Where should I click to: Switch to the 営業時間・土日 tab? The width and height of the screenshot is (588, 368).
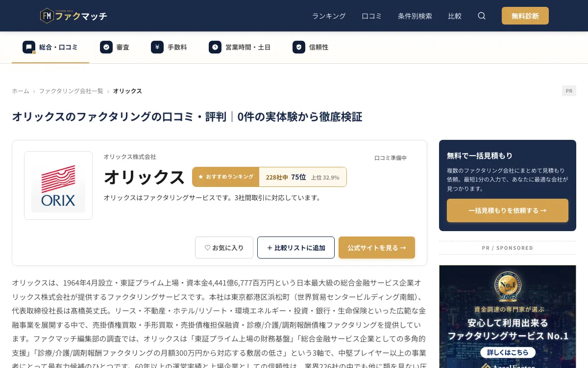coord(240,47)
